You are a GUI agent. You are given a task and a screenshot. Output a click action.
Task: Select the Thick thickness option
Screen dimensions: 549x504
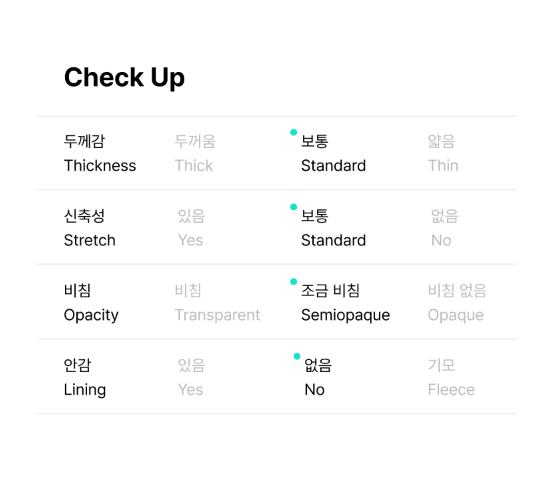pos(195,153)
